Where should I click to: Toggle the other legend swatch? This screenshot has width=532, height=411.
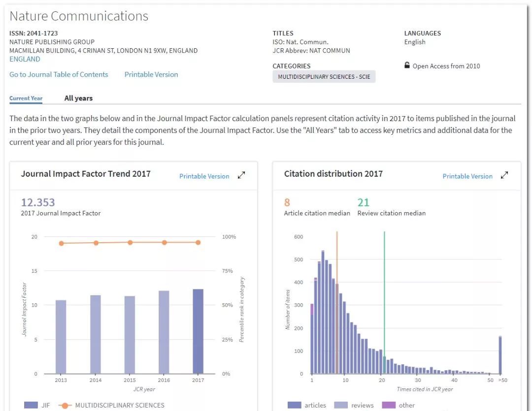(x=389, y=405)
